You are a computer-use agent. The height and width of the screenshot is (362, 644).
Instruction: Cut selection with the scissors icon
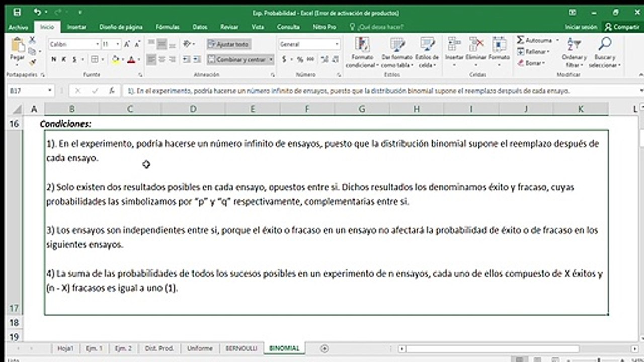pos(32,40)
